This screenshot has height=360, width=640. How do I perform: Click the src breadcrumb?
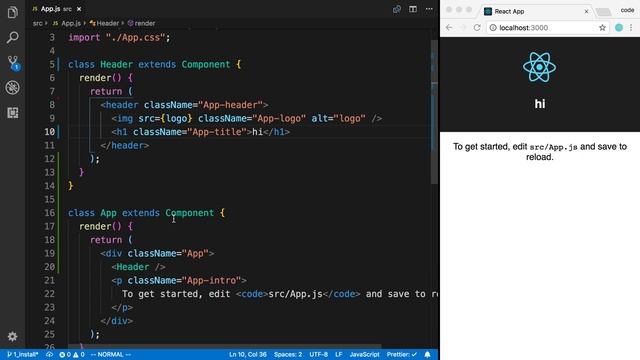pyautogui.click(x=38, y=23)
